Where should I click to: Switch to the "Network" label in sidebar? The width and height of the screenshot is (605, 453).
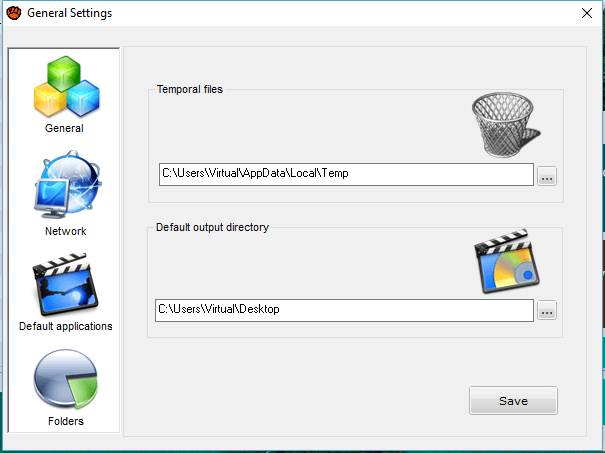click(65, 231)
